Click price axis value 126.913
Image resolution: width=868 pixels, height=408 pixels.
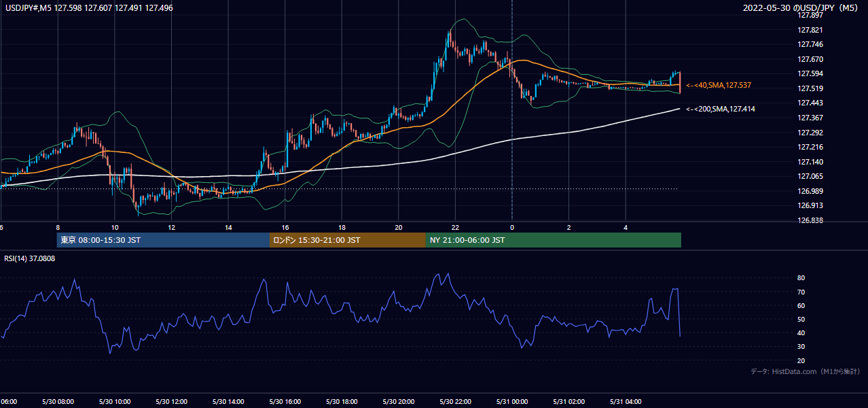pyautogui.click(x=809, y=205)
